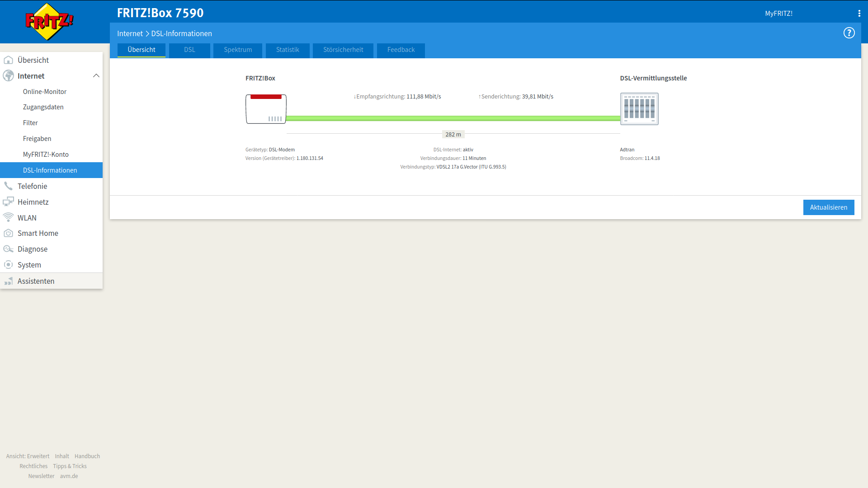Click the Diagnose icon in sidebar
The height and width of the screenshot is (488, 868).
[8, 249]
